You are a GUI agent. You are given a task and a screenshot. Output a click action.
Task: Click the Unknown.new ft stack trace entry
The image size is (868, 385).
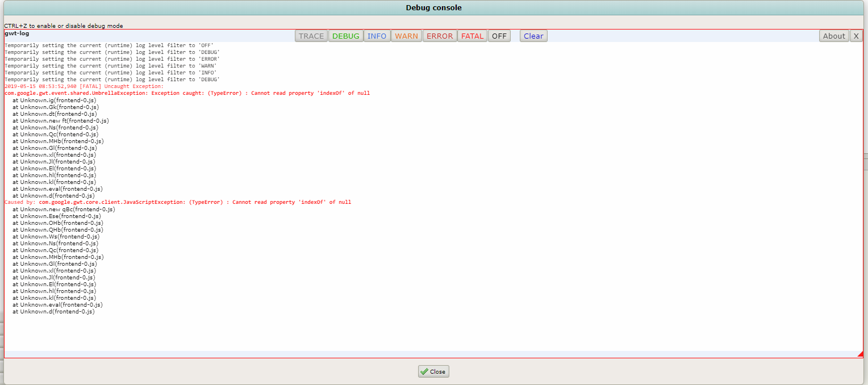pos(60,120)
